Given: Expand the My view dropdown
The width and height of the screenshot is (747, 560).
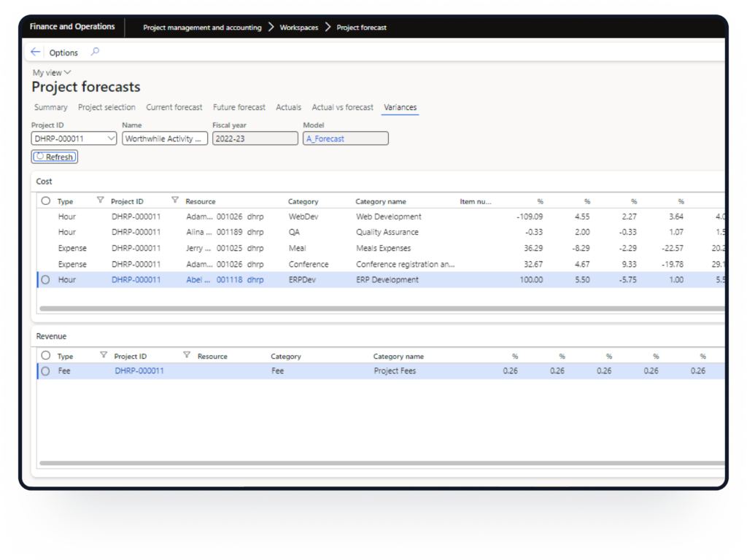Looking at the screenshot, I should pyautogui.click(x=52, y=73).
